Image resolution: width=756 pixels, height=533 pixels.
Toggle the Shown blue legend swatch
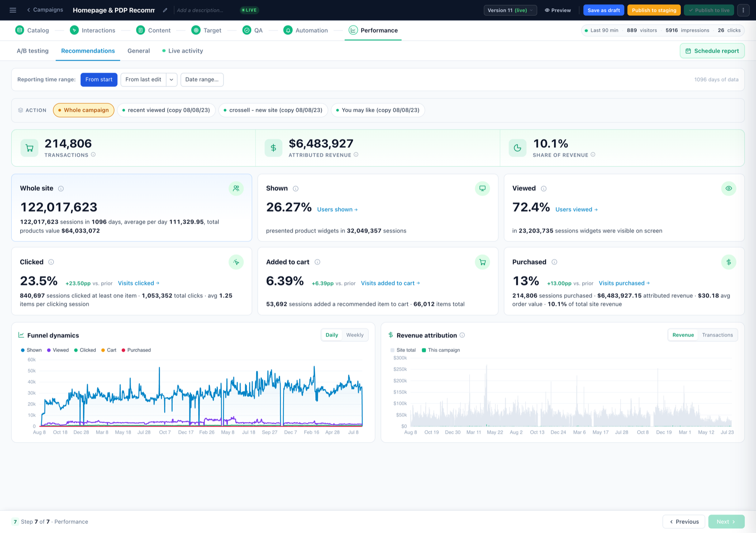tap(23, 350)
